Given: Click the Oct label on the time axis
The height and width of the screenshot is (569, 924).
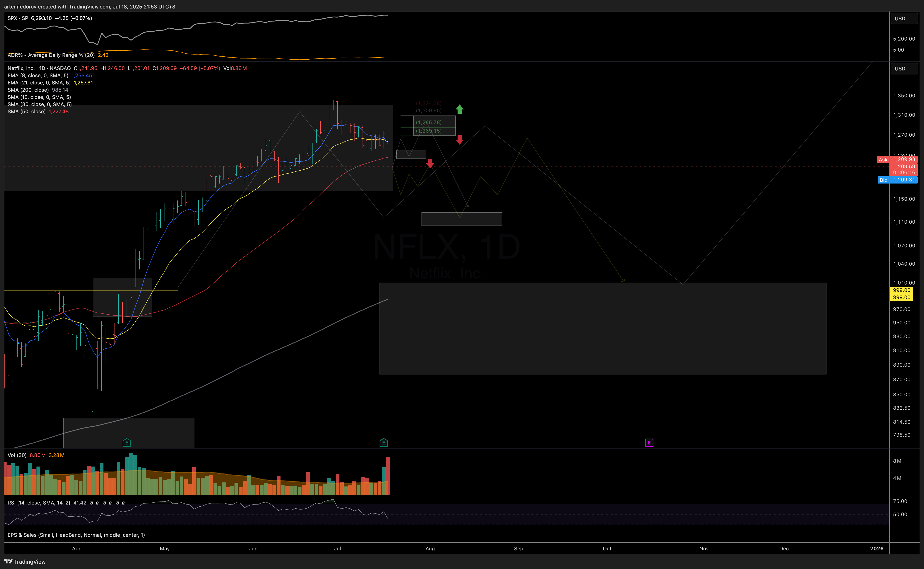Looking at the screenshot, I should 607,548.
